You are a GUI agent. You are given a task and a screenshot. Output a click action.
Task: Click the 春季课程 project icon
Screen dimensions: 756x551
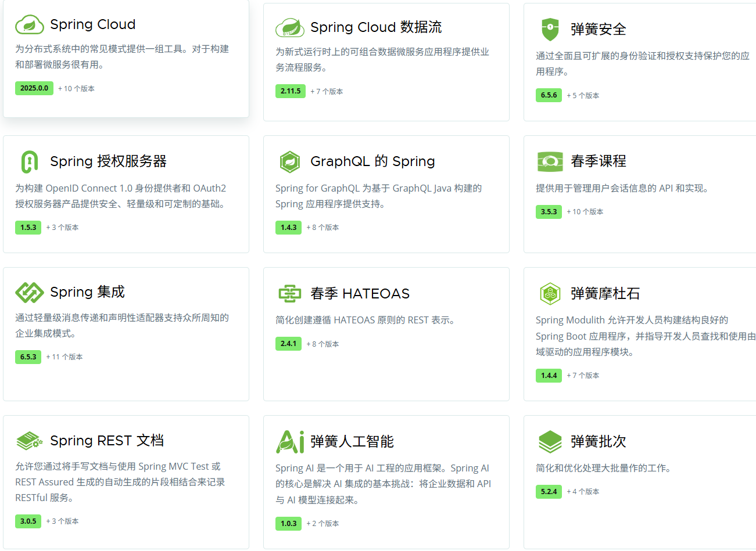coord(550,161)
